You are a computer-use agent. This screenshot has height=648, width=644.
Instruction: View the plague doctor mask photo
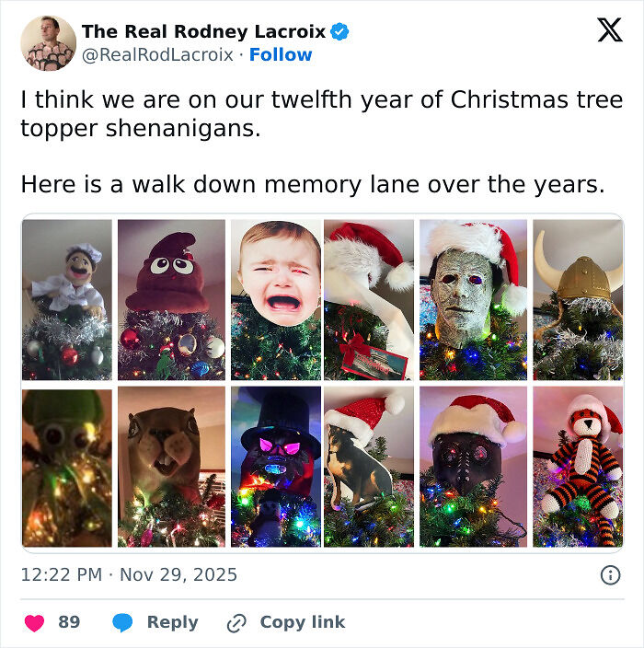473,467
